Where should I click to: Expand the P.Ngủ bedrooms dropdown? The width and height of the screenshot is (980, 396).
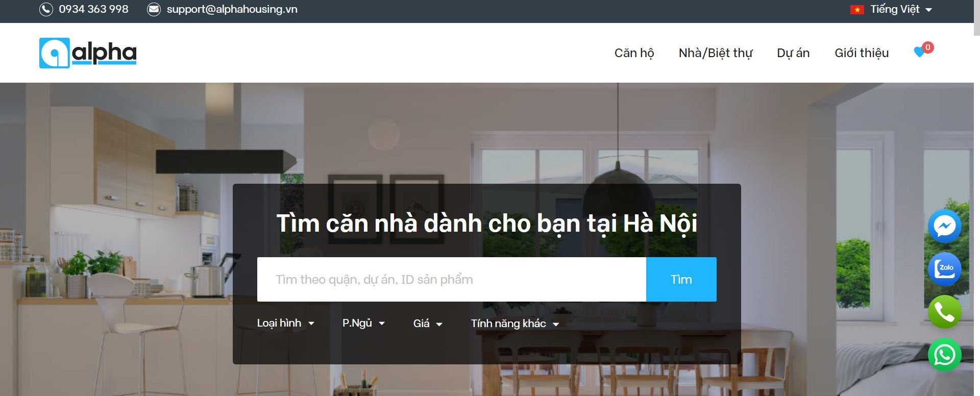coord(363,323)
